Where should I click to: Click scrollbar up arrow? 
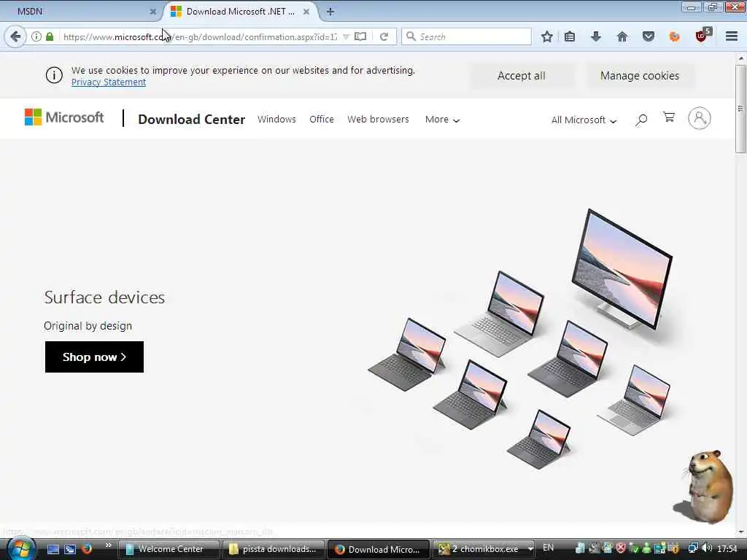click(740, 58)
